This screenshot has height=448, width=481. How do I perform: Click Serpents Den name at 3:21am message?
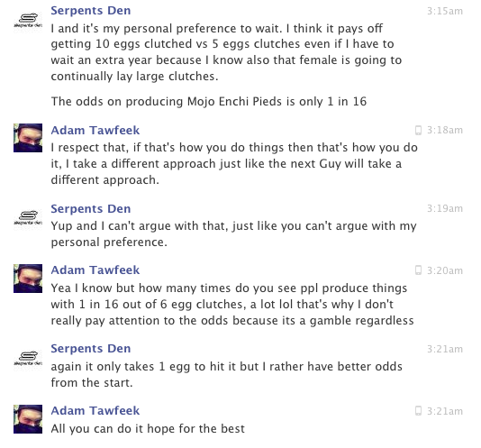(x=91, y=349)
